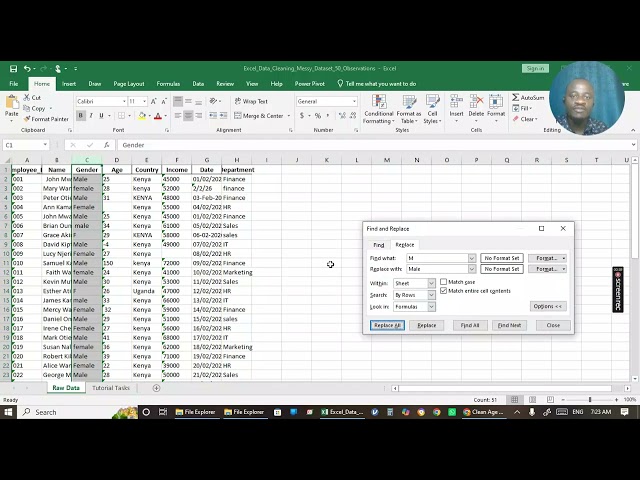Click the Find Next button
Viewport: 640px width, 480px height.
(x=509, y=325)
